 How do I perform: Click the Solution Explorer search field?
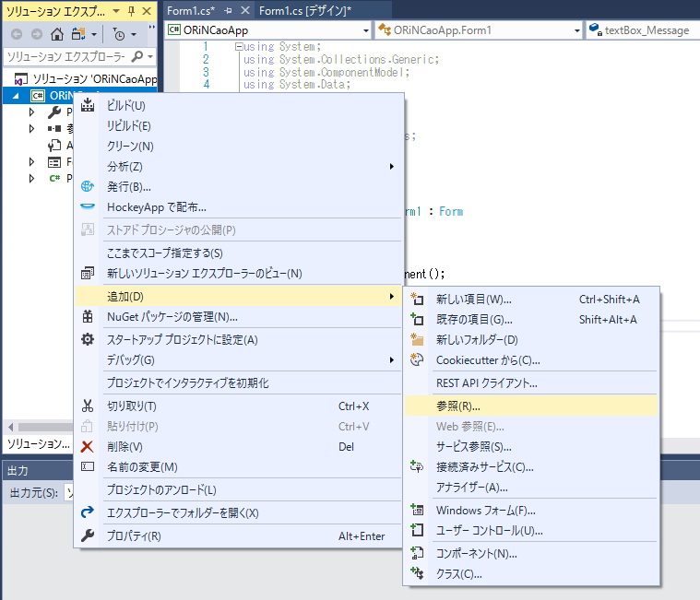pyautogui.click(x=67, y=56)
